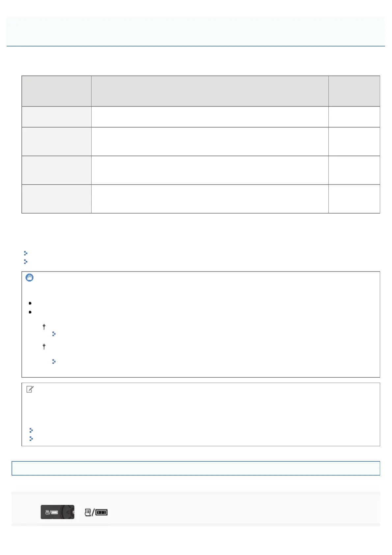
Task: Select the last row's first-column table cell
Action: click(57, 199)
